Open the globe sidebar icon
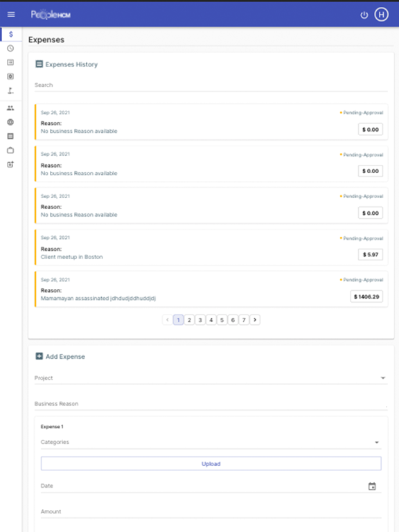Screen dimensions: 399x532 pyautogui.click(x=10, y=122)
